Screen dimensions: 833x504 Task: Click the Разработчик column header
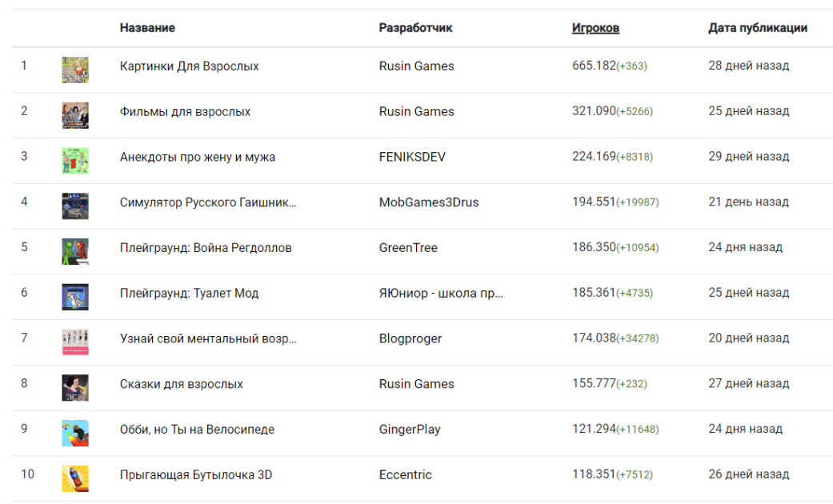[x=415, y=28]
